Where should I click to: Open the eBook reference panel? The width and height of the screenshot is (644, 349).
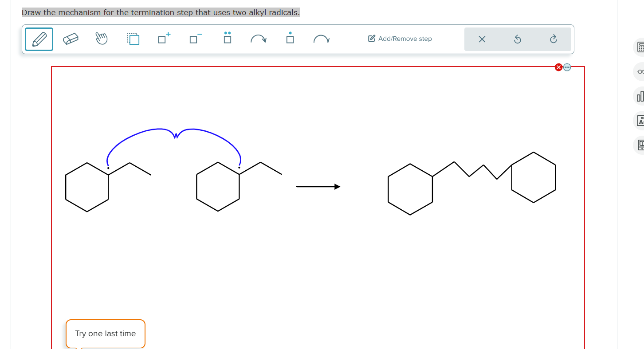tap(640, 145)
